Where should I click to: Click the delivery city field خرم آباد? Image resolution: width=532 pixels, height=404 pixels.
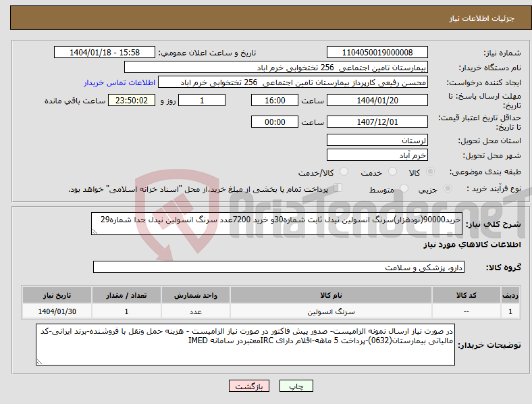click(377, 155)
